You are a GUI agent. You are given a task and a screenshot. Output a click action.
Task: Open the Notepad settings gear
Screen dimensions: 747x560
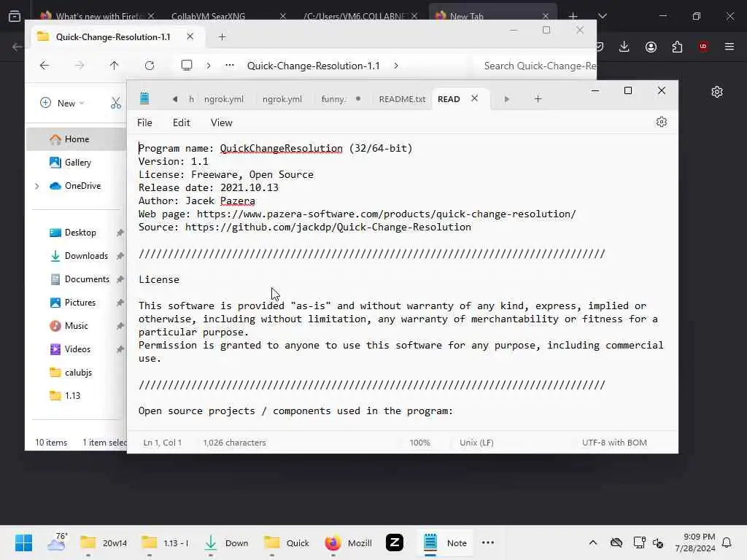(661, 122)
